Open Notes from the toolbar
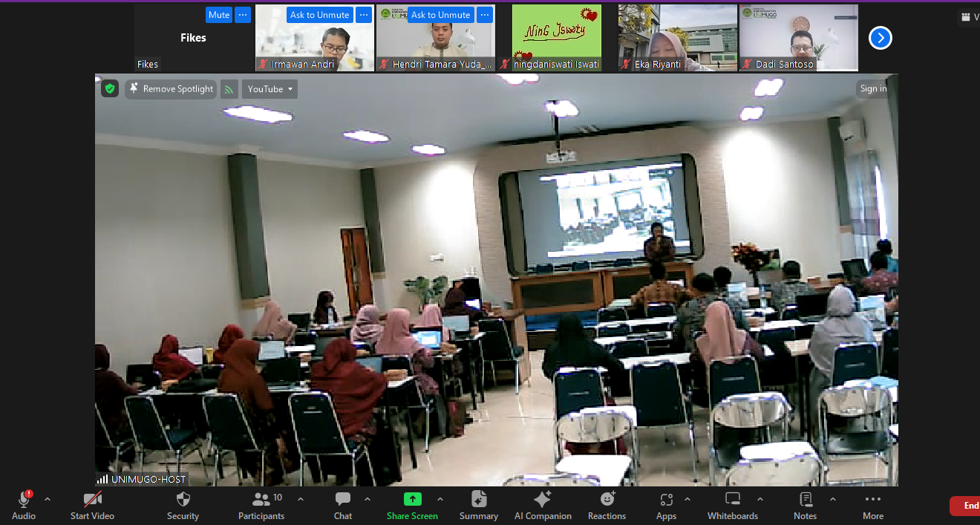The height and width of the screenshot is (525, 980). pyautogui.click(x=805, y=499)
